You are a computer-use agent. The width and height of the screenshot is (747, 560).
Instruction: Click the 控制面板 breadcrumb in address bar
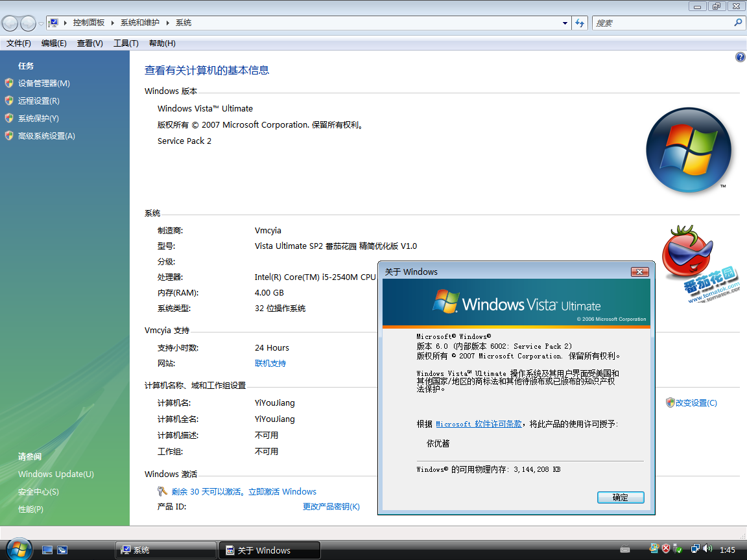(x=89, y=23)
